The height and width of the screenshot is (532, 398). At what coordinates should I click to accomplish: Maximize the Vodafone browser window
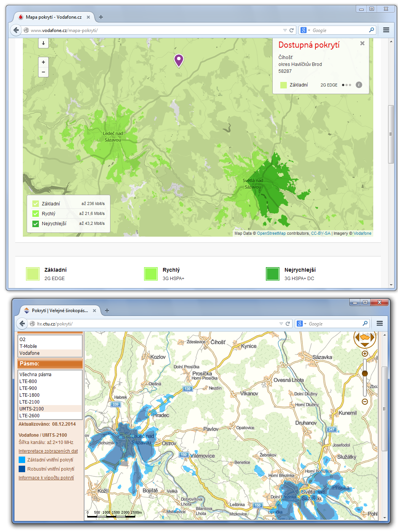[x=372, y=9]
